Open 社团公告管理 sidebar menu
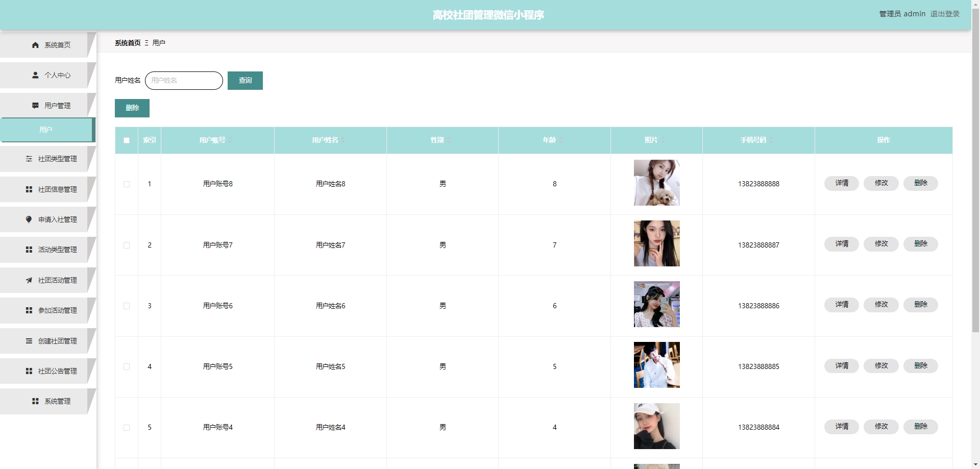Screen dimensions: 980x469 [x=48, y=371]
